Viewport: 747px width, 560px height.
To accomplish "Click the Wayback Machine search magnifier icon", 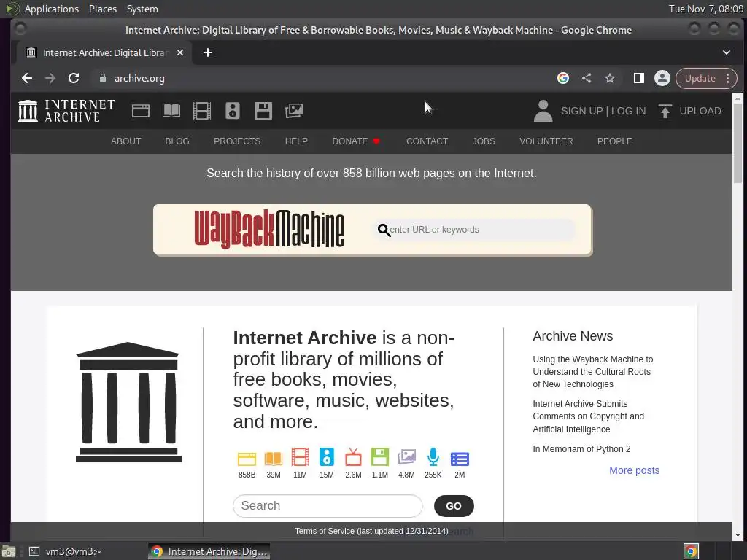I will 384,230.
